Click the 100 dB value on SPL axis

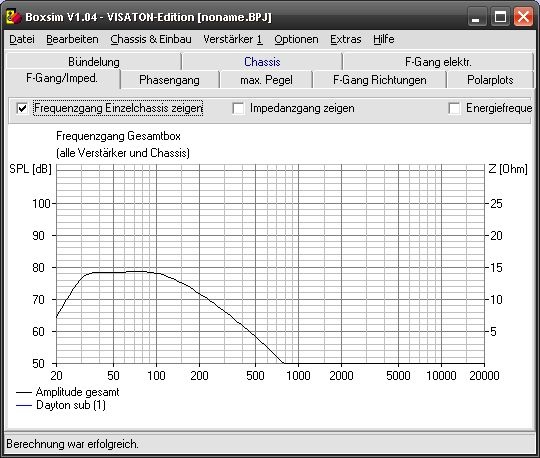[x=41, y=204]
